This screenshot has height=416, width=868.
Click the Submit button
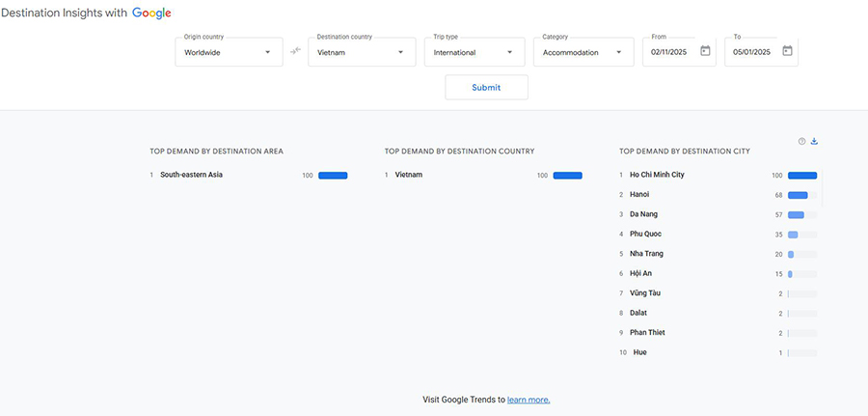click(486, 88)
